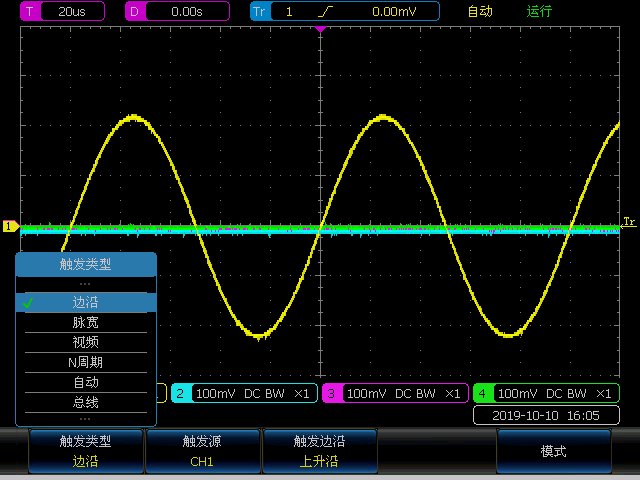
Task: Select the green channel 4 badge
Action: pyautogui.click(x=483, y=393)
